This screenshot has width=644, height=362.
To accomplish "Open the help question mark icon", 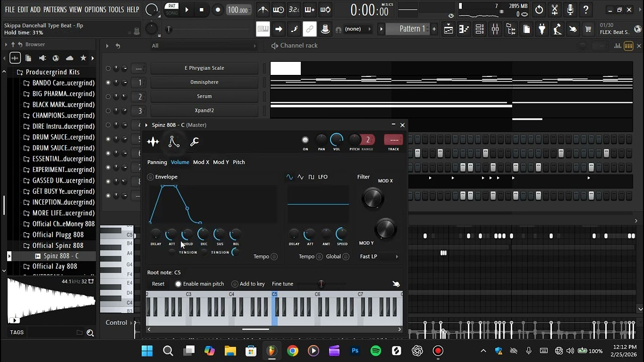I will coord(586,10).
